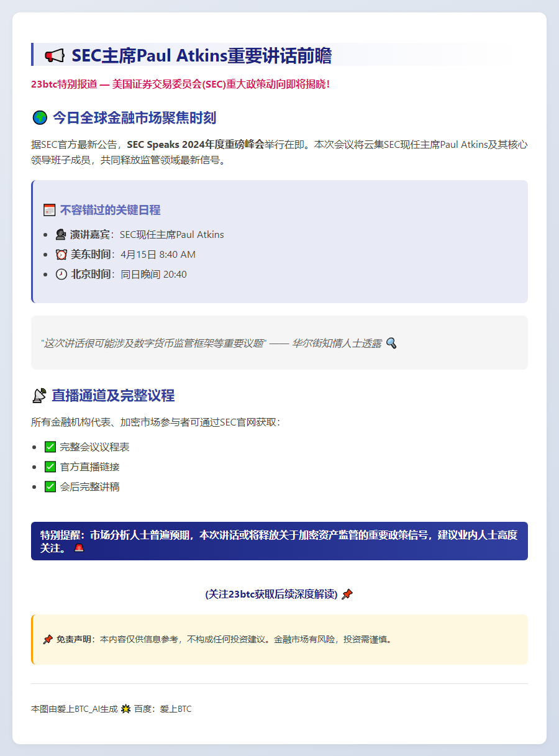Click the 免责声明 disclaimer text
The width and height of the screenshot is (559, 756).
coord(224,639)
